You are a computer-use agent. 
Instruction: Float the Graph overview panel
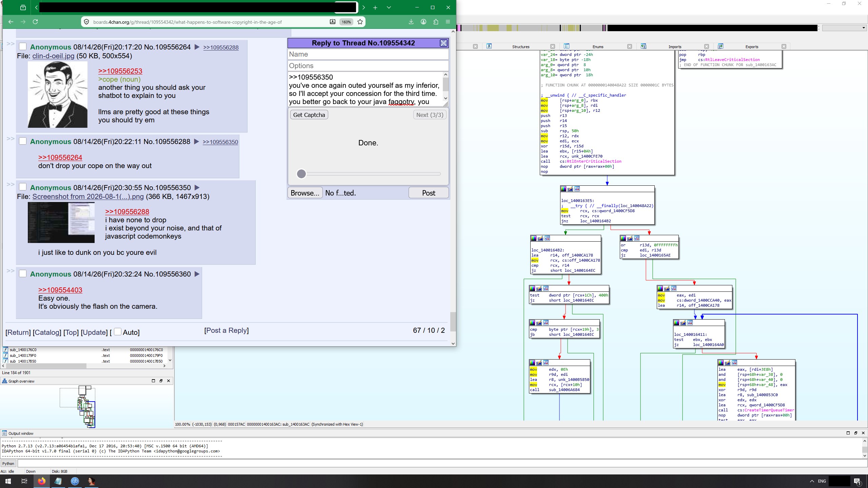coord(161,381)
